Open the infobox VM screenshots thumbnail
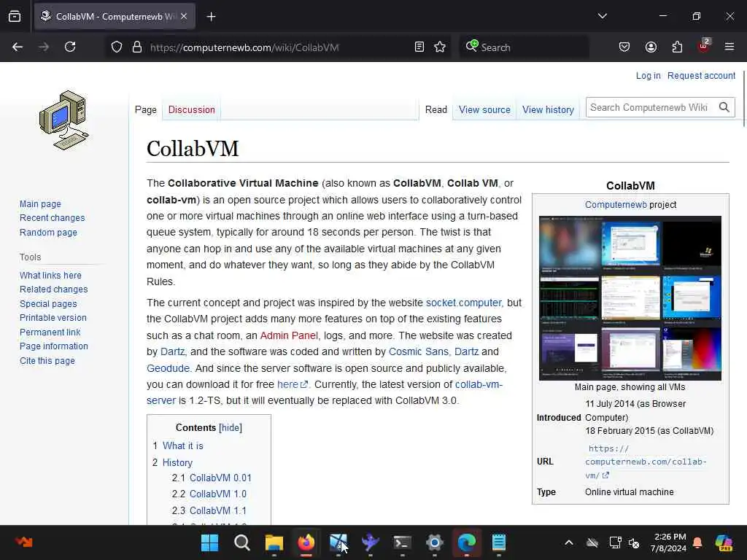 click(630, 298)
